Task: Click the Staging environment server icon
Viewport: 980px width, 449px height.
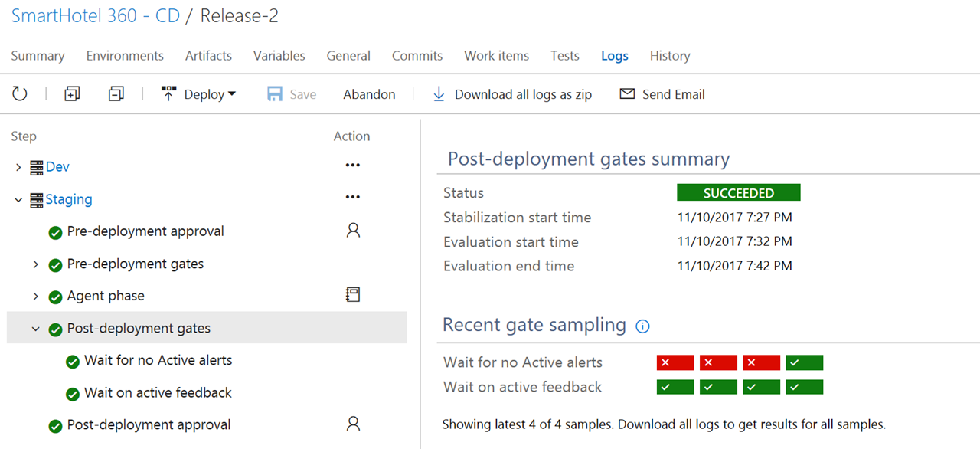Action: (37, 200)
